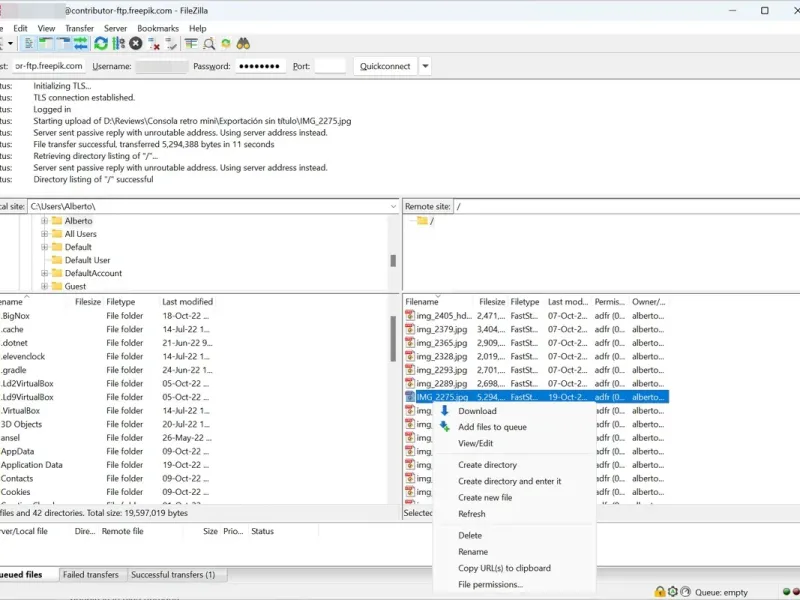The width and height of the screenshot is (800, 600).
Task: Click the disconnect from server icon
Action: point(154,44)
